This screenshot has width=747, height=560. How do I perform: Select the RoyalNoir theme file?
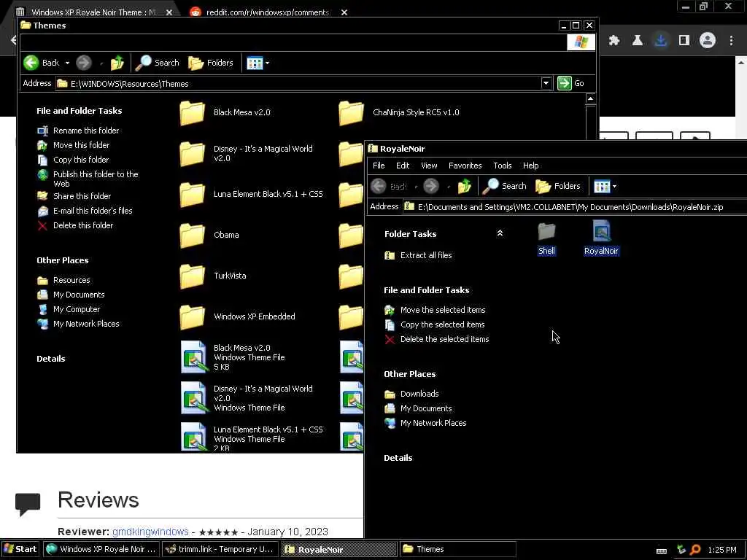[601, 238]
